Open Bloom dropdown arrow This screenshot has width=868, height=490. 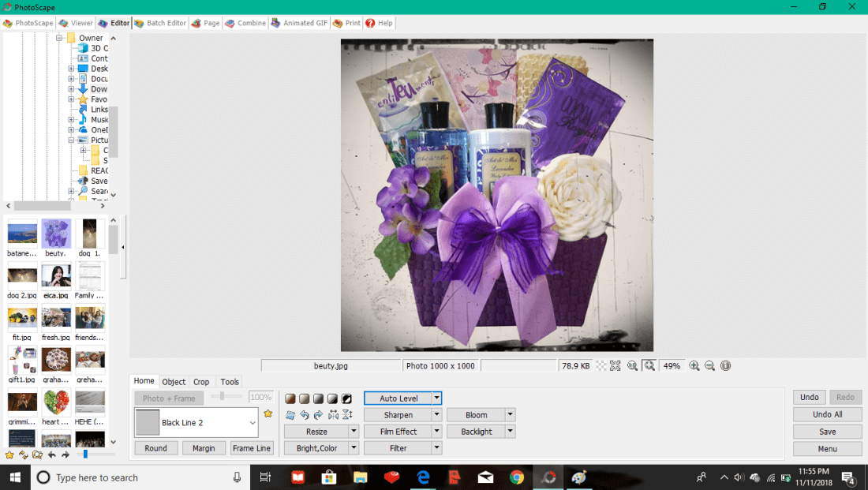point(511,415)
